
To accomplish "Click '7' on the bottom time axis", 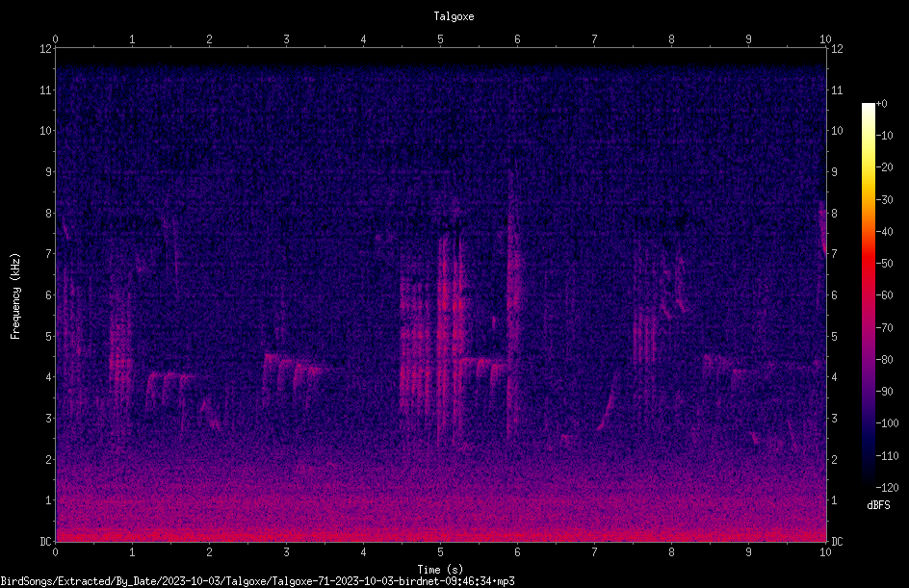I will tap(594, 552).
